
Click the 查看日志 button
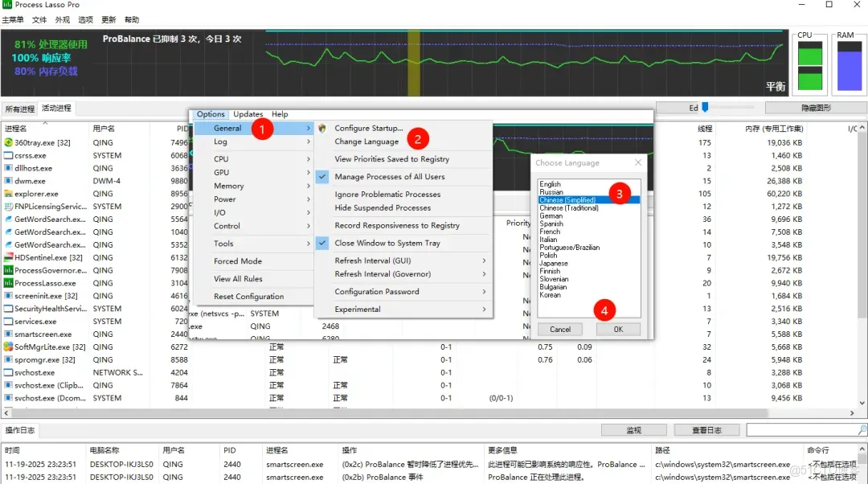click(707, 429)
